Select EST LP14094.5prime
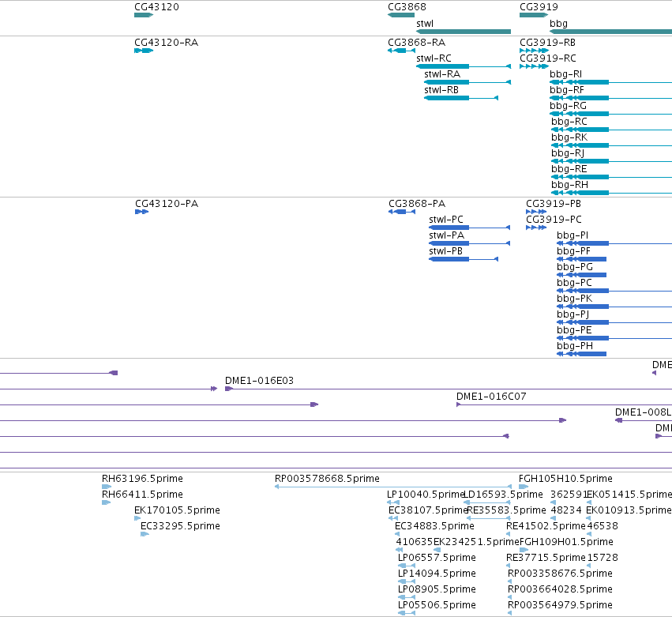The height and width of the screenshot is (617, 672). 407,581
